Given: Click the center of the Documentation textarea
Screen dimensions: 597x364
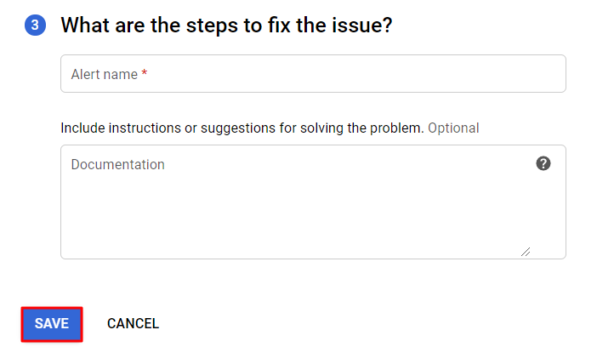Looking at the screenshot, I should point(313,202).
